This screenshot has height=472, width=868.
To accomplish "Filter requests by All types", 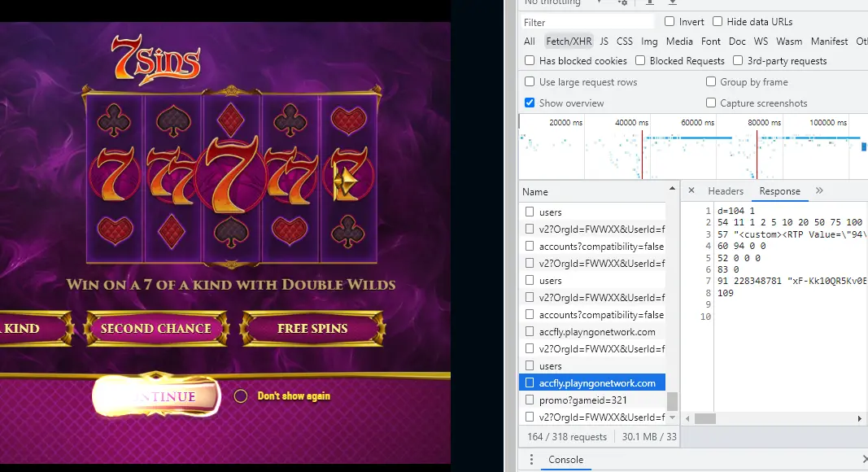I will click(530, 42).
